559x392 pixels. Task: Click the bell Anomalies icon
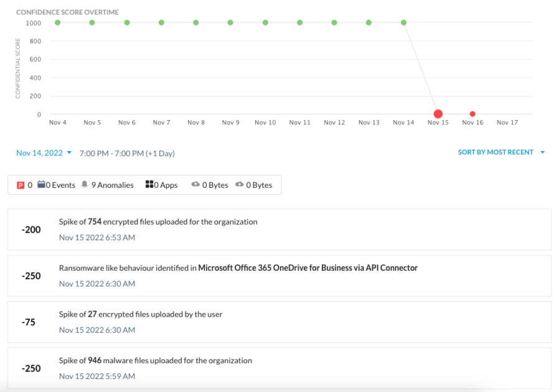coord(85,185)
